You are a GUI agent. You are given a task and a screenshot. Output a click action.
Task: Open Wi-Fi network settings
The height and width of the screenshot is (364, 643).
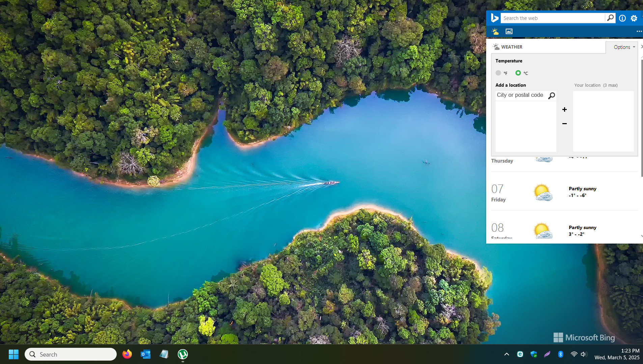(x=574, y=354)
